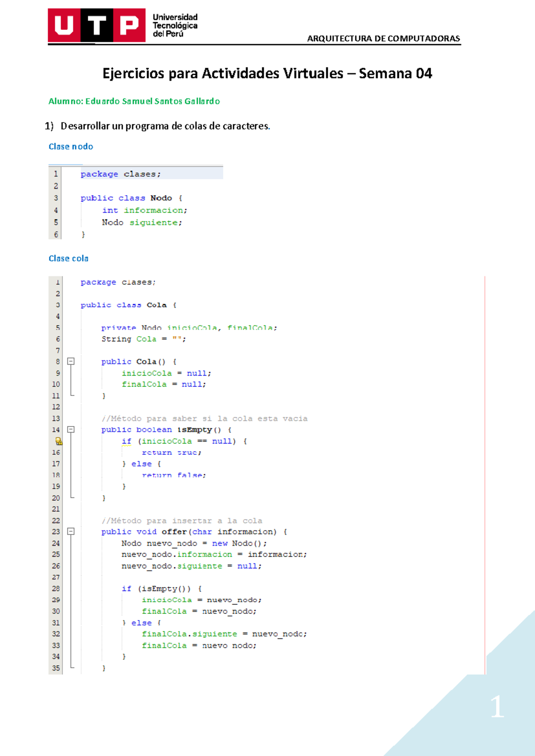
Task: Click the title "Ejercicios para Actividades Virtuales – Semana 04"
Action: point(267,74)
